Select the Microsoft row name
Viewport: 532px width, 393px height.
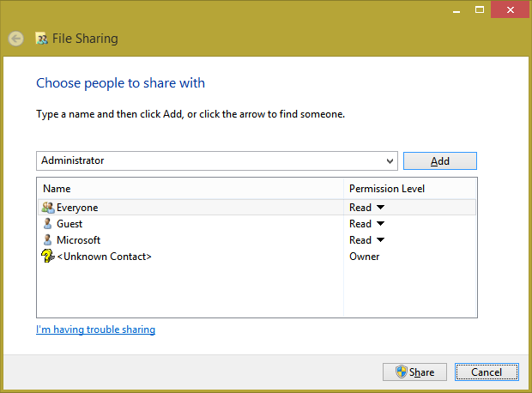(x=78, y=240)
